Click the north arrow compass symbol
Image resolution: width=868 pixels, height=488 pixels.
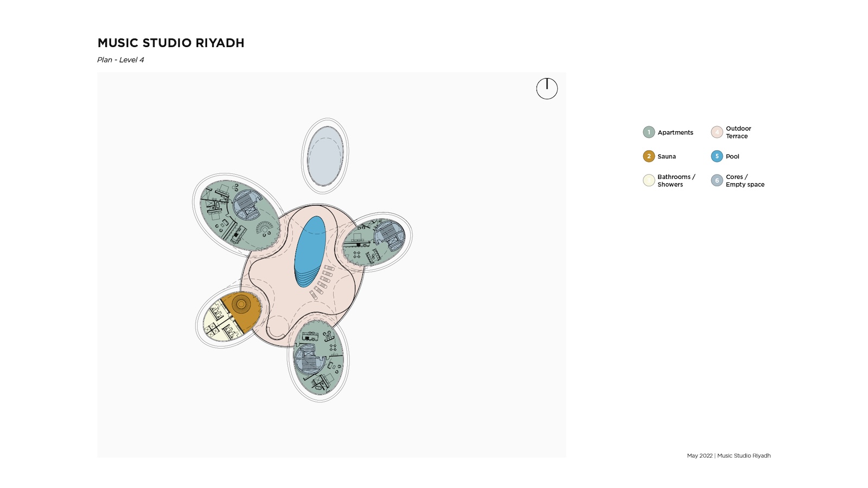point(547,88)
